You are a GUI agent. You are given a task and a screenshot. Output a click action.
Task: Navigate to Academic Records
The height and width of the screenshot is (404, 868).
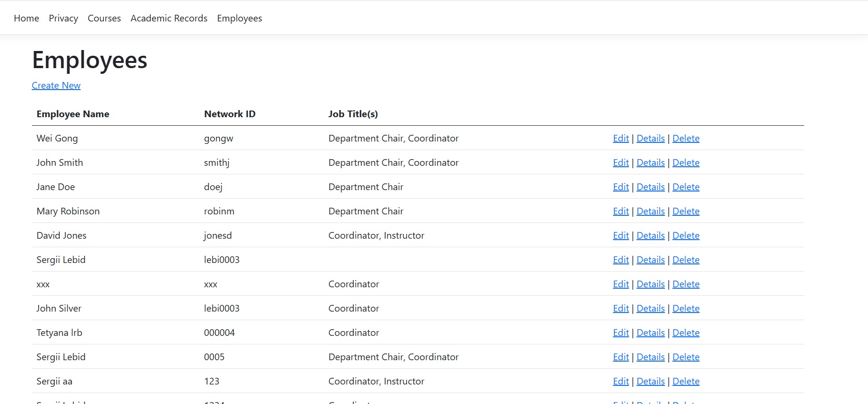click(169, 18)
